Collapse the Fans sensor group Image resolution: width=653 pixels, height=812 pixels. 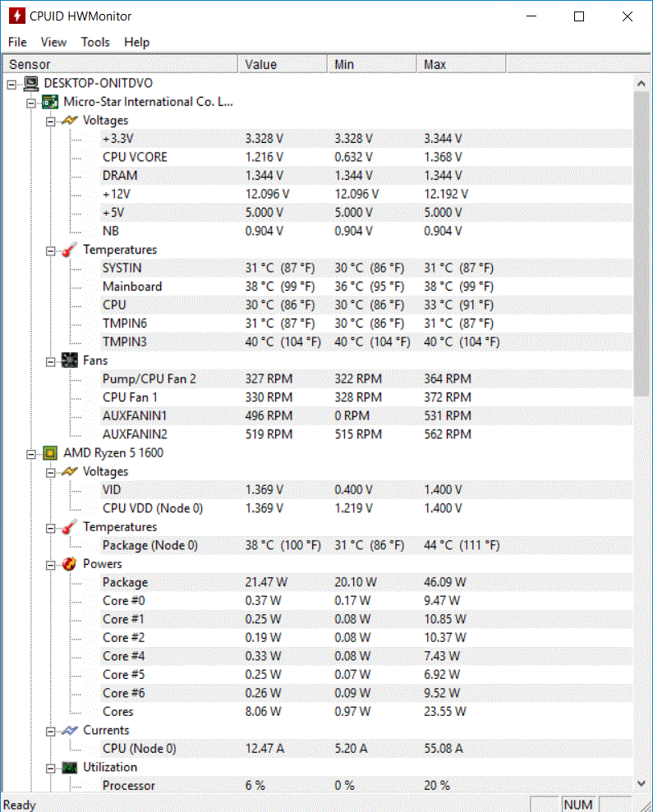click(x=50, y=360)
